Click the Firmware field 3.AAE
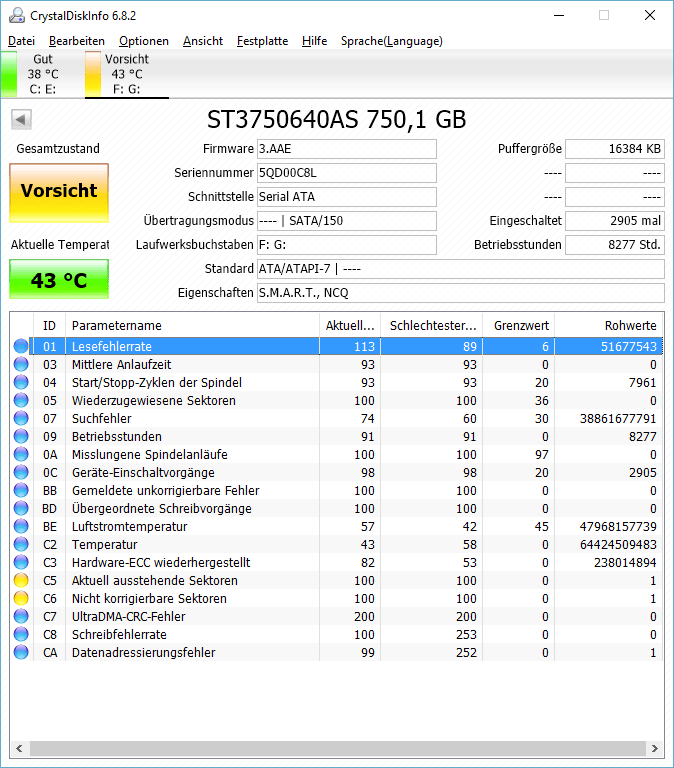The image size is (674, 768). (347, 149)
